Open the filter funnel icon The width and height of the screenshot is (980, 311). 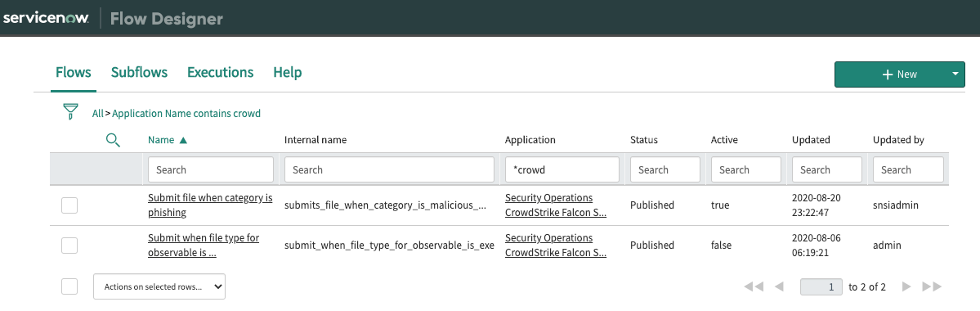pyautogui.click(x=70, y=111)
